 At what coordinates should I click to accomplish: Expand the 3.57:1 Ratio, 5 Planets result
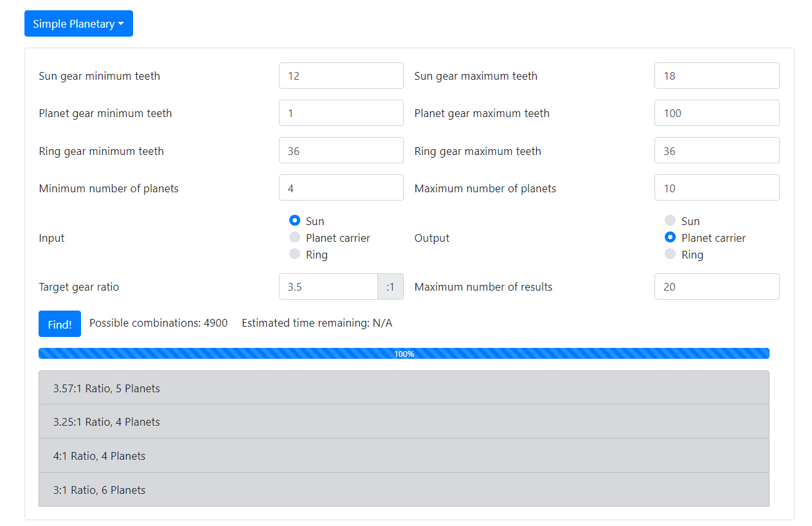pyautogui.click(x=404, y=388)
